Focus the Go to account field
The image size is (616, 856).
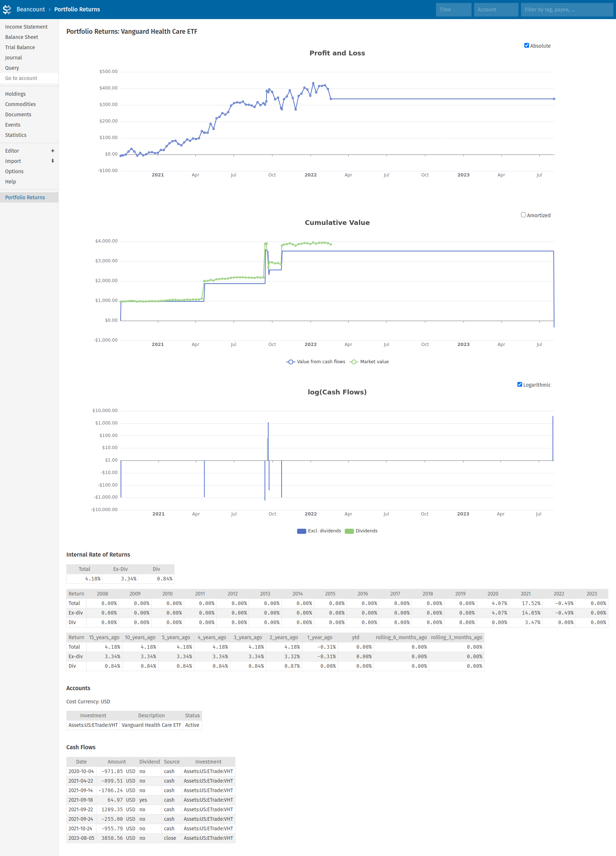(x=29, y=78)
